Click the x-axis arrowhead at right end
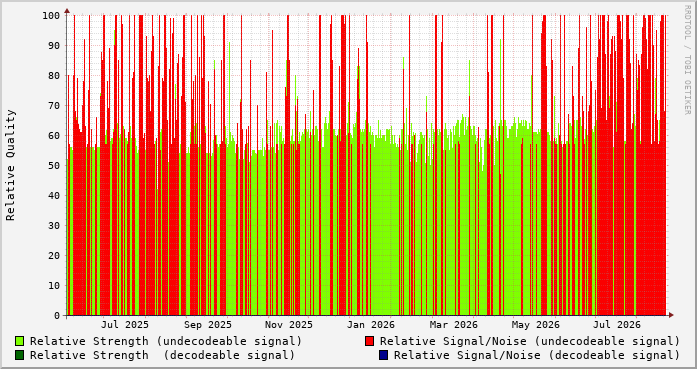 (x=671, y=315)
